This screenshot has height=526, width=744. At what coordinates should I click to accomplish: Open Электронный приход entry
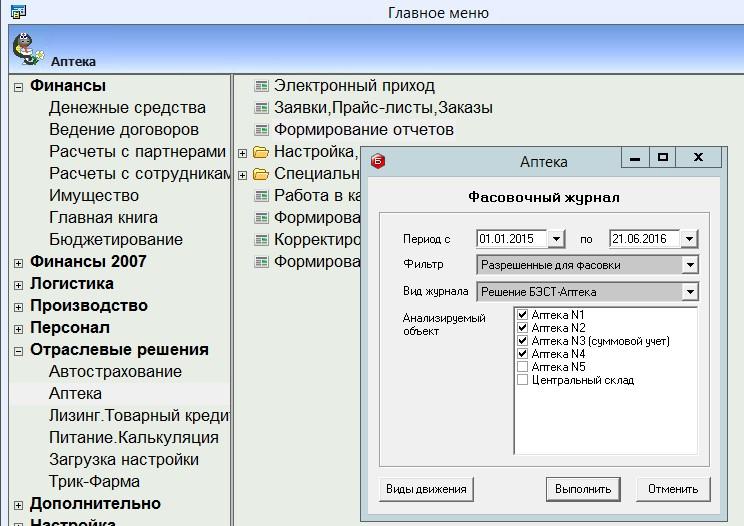(354, 86)
